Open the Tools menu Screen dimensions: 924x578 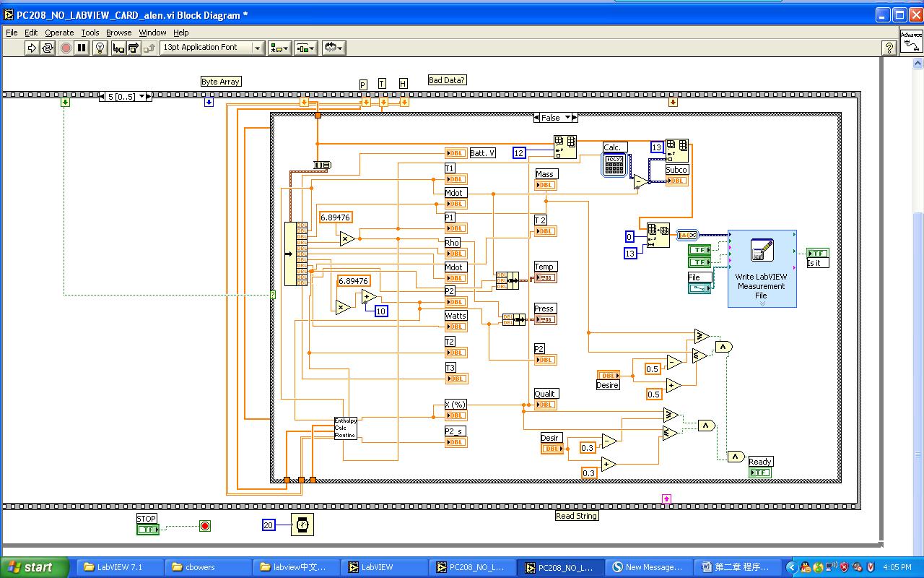pos(90,33)
